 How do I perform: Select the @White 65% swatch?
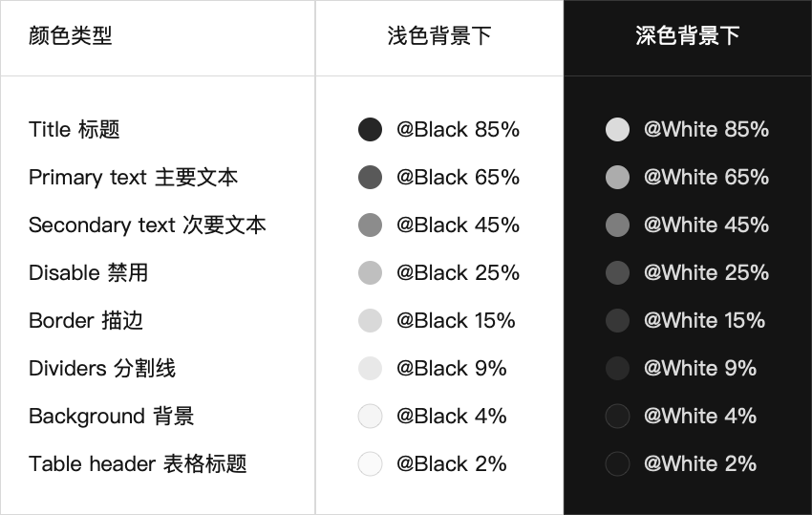[617, 177]
